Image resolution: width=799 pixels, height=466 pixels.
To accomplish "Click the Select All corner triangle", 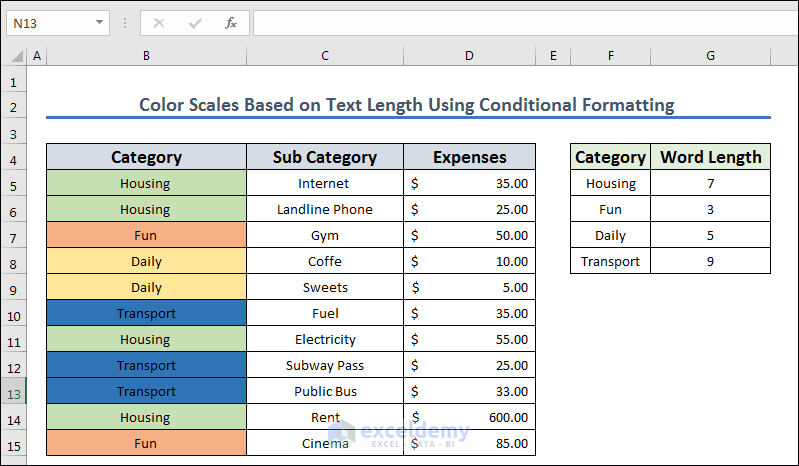I will point(14,57).
